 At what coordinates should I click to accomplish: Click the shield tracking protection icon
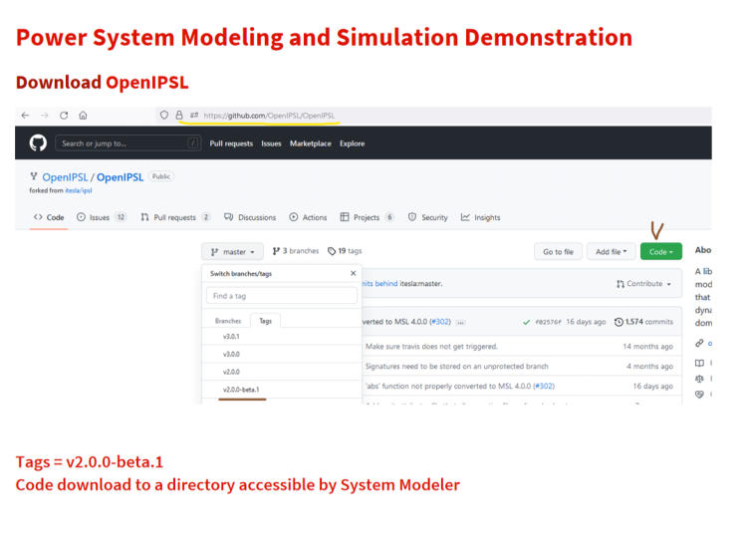pyautogui.click(x=164, y=115)
